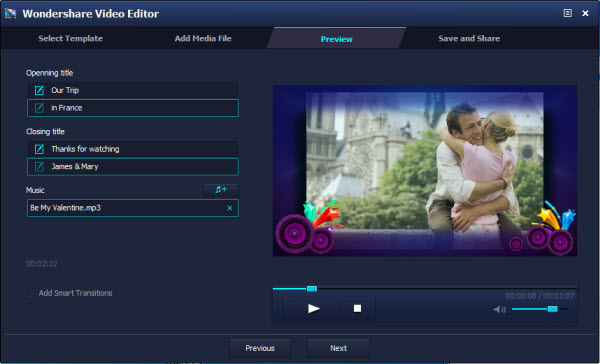Play the preview video
The image size is (600, 364).
tap(313, 309)
